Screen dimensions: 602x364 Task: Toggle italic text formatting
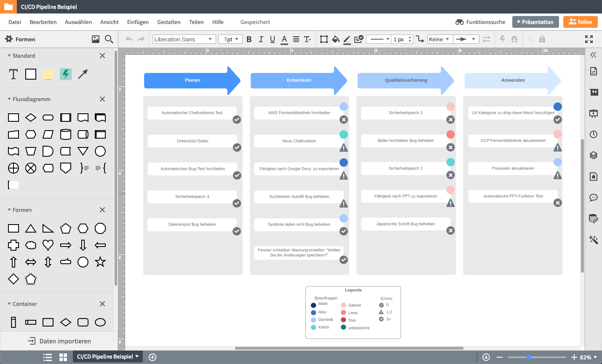coord(261,39)
